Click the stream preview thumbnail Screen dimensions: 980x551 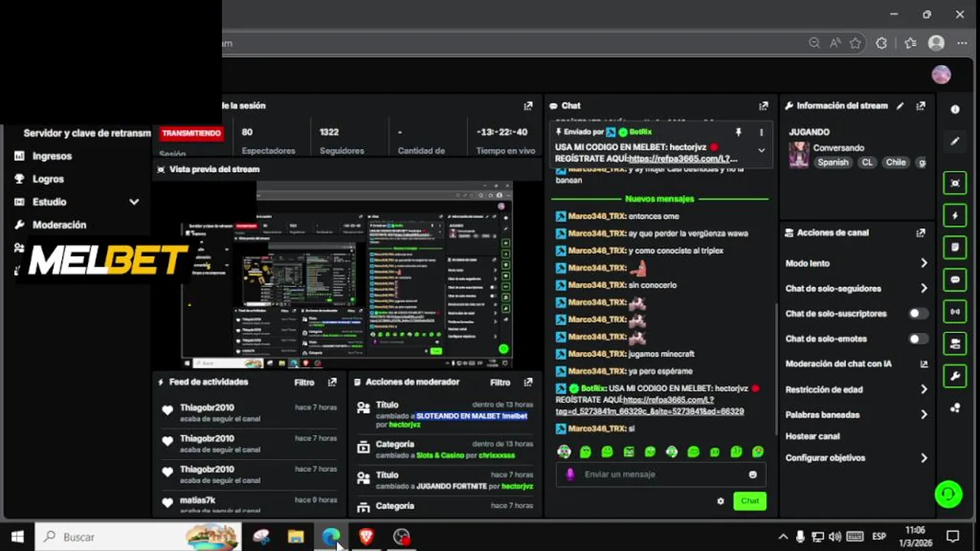(347, 275)
